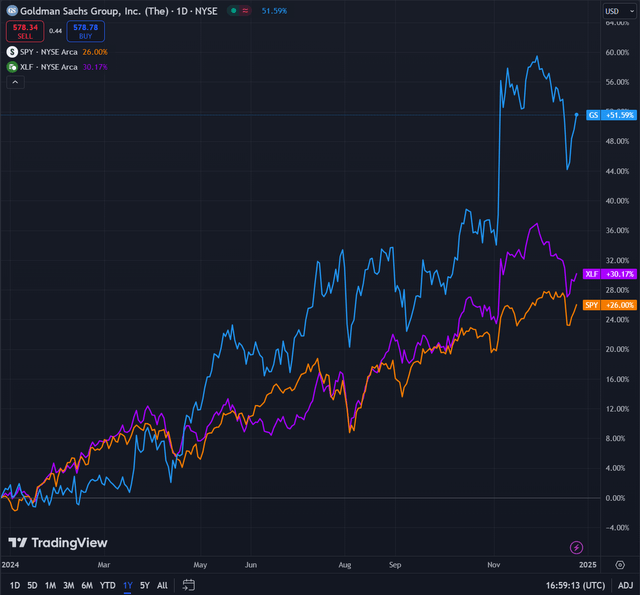
Task: Click the Goldman Sachs Group symbol title
Action: click(x=119, y=11)
